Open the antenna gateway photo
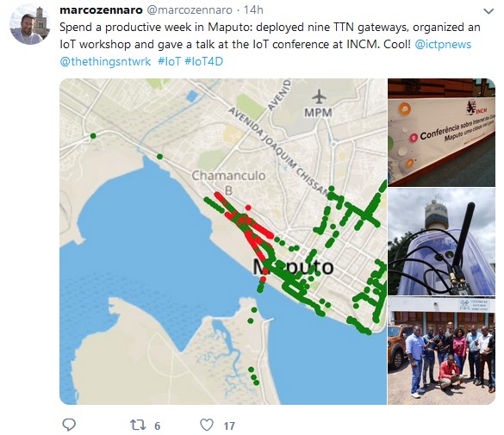Image resolution: width=504 pixels, height=435 pixels. click(x=441, y=241)
